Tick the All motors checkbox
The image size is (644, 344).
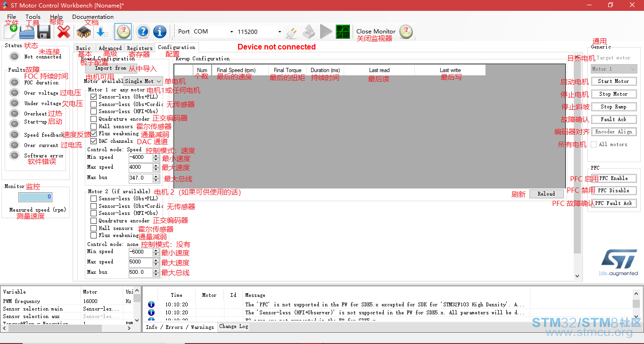pos(594,144)
